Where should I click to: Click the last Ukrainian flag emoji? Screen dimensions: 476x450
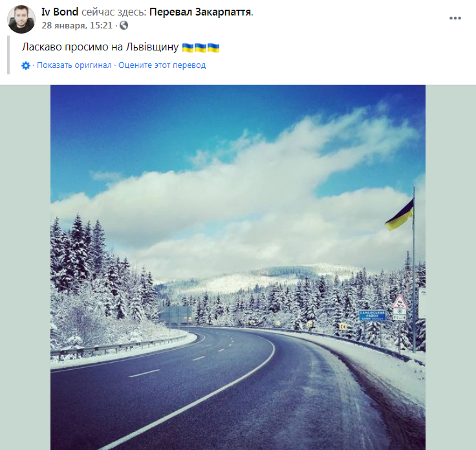[x=213, y=47]
